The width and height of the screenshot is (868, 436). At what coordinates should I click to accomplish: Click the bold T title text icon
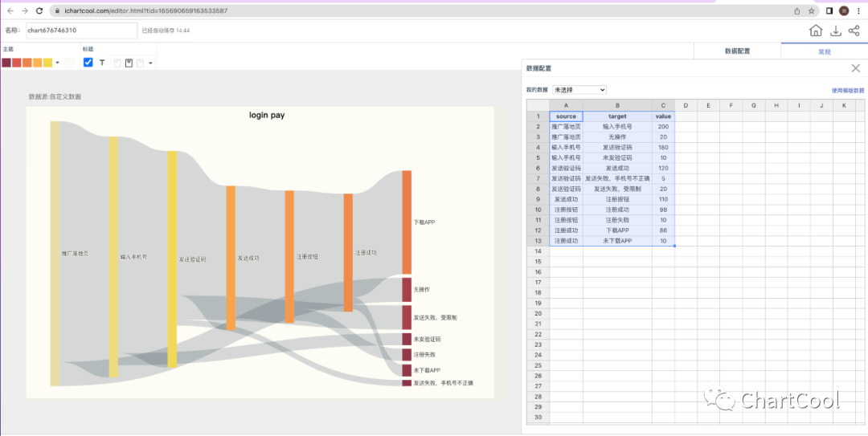click(x=102, y=63)
